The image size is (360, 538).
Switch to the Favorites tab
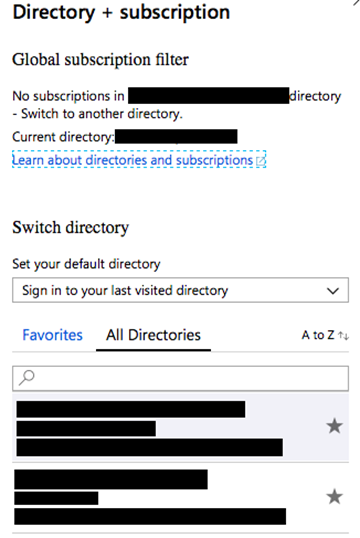[x=53, y=335]
